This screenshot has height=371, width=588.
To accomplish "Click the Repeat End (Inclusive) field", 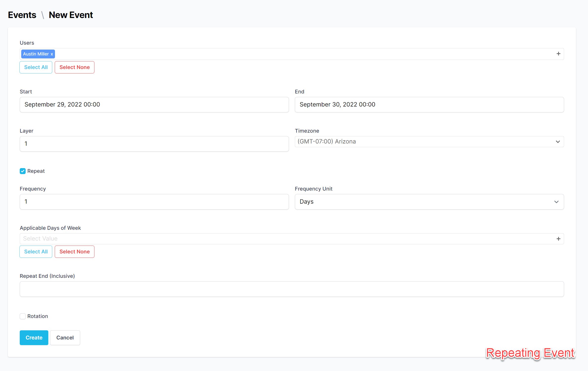I will (292, 289).
